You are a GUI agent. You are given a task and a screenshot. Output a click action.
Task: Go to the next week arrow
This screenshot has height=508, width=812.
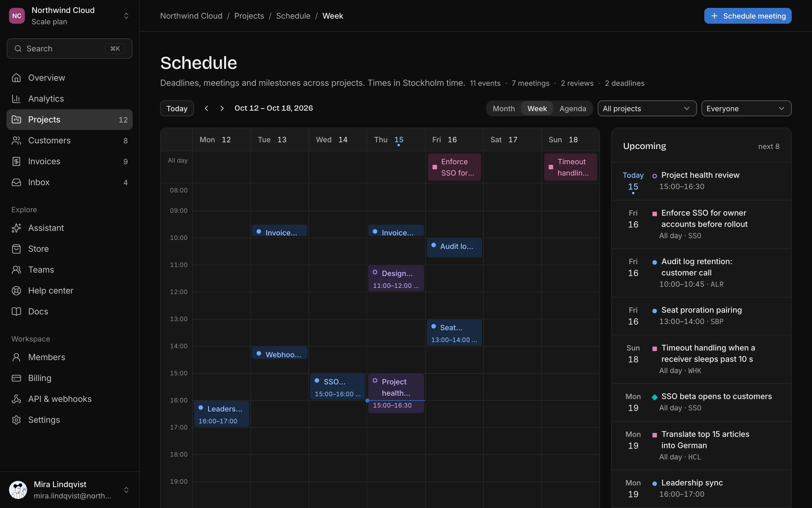(222, 108)
